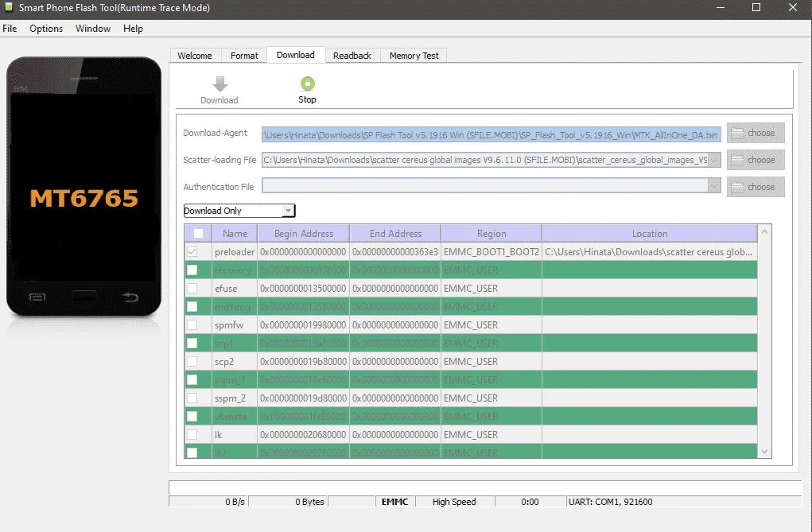Toggle the select-all checkbox in table header
The width and height of the screenshot is (812, 532).
coord(198,234)
